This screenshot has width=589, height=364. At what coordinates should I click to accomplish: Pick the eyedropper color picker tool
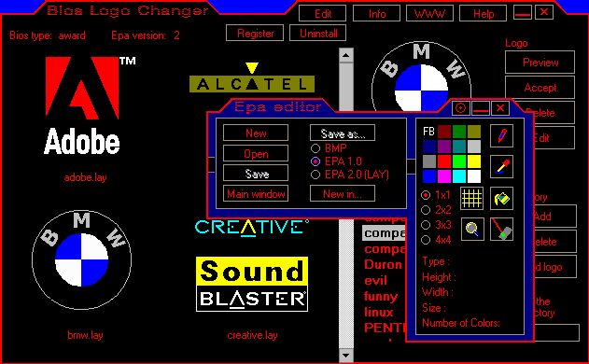tap(501, 166)
